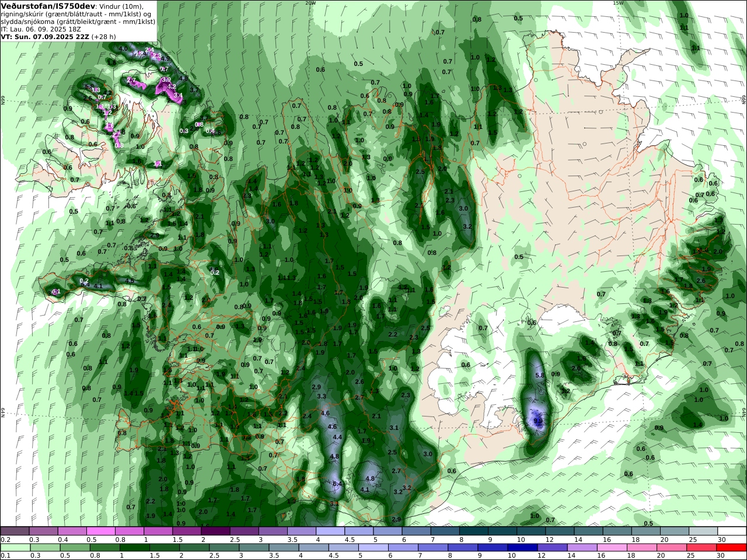Click the 20W longitude label at the top
The image size is (747, 560).
(310, 3)
